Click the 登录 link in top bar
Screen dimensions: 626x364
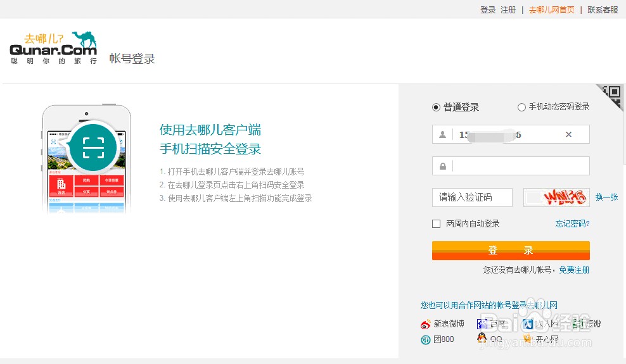[487, 10]
